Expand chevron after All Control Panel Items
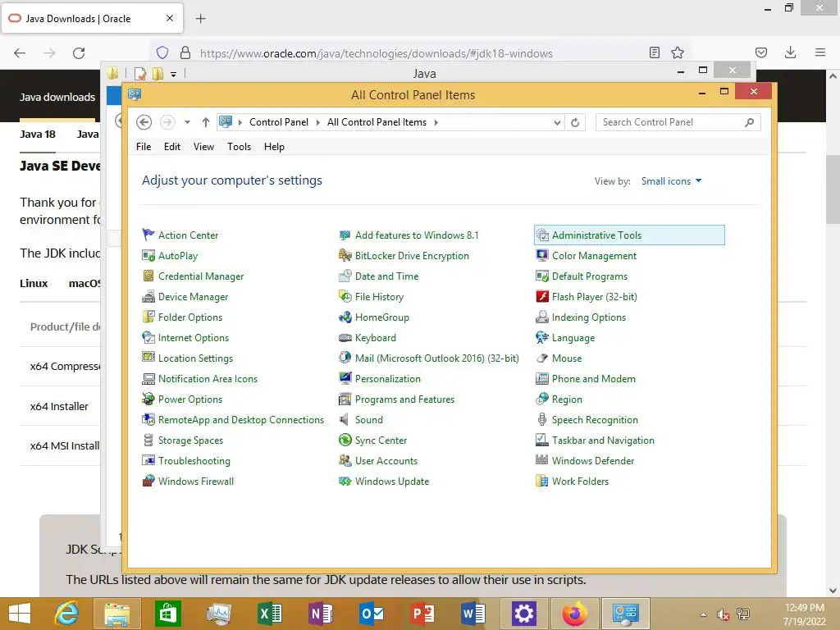This screenshot has height=630, width=840. pos(436,122)
